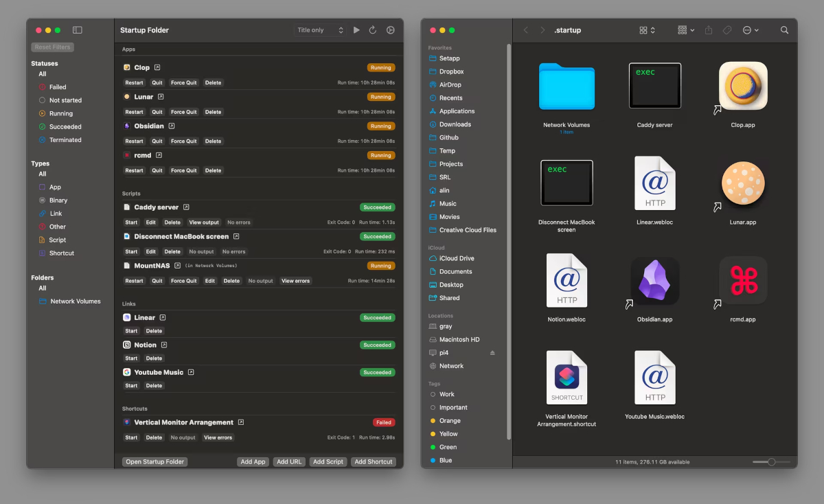824x504 pixels.
Task: Click reveal arrow icon next to Obsidian
Action: coord(172,126)
